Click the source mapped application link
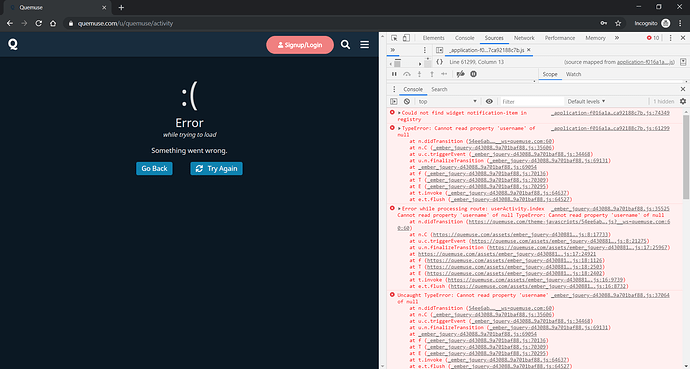690x369 pixels. click(x=645, y=62)
